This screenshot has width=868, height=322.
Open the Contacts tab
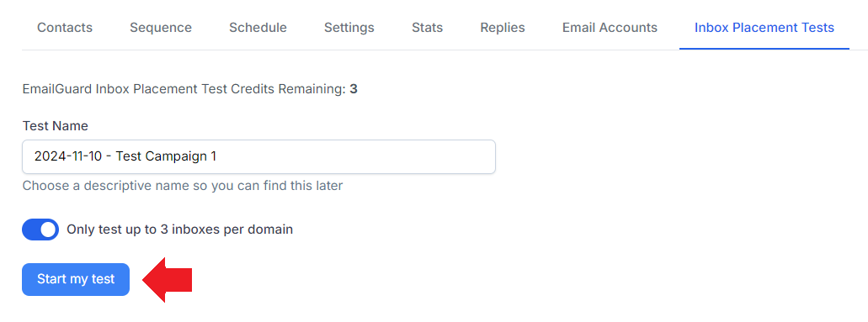[65, 27]
